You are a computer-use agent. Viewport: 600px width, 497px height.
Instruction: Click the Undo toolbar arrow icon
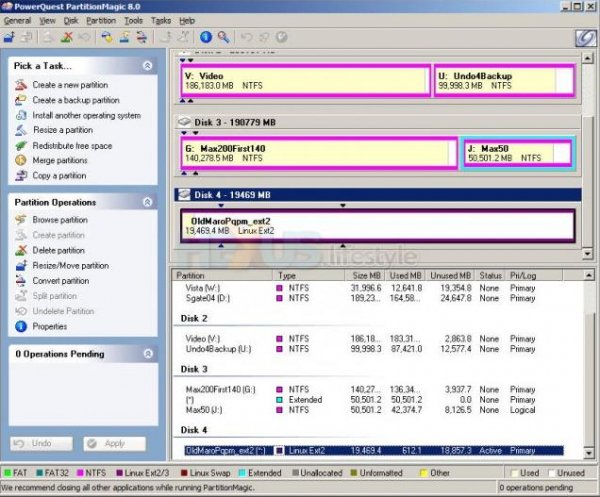click(246, 37)
